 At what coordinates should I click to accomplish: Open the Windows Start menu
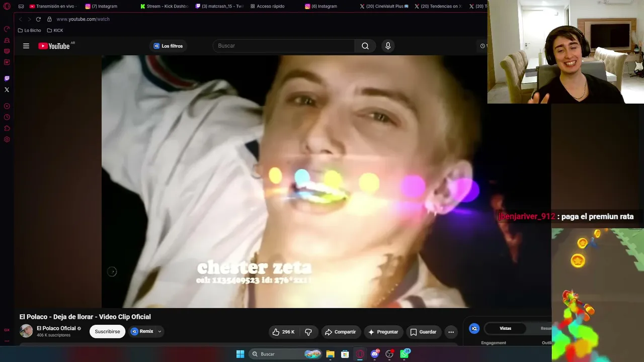tap(240, 354)
